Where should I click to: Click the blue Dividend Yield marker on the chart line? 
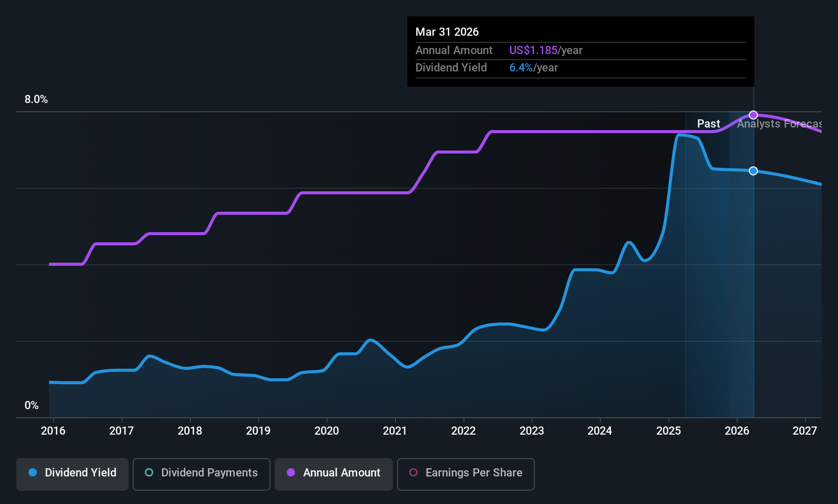tap(753, 171)
